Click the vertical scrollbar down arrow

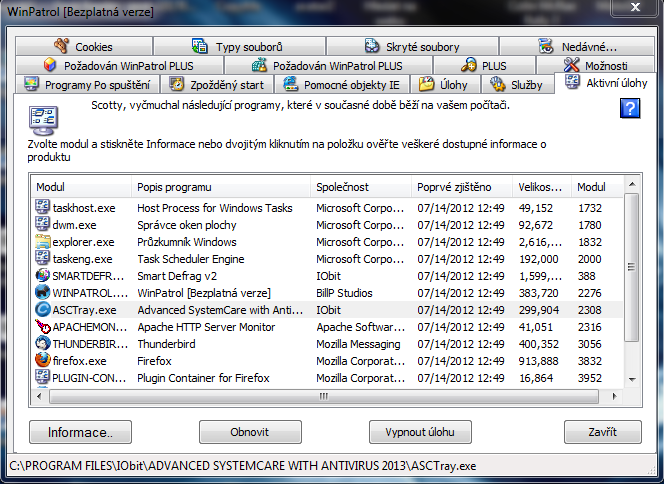[632, 379]
